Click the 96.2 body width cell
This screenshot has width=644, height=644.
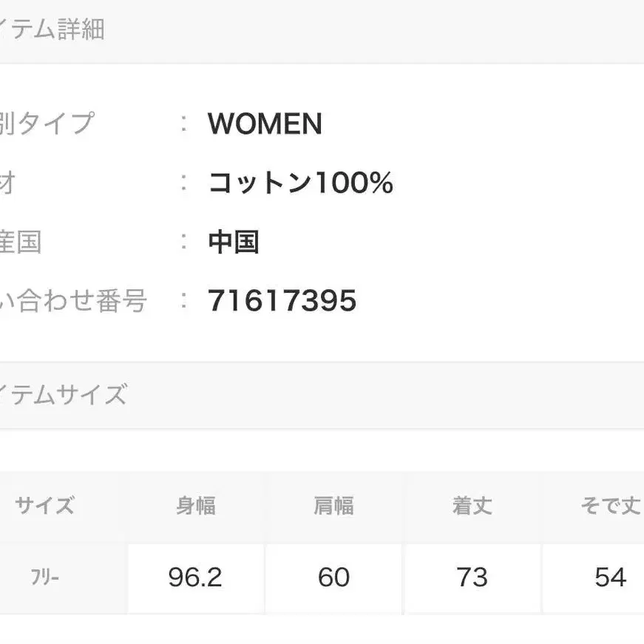195,577
